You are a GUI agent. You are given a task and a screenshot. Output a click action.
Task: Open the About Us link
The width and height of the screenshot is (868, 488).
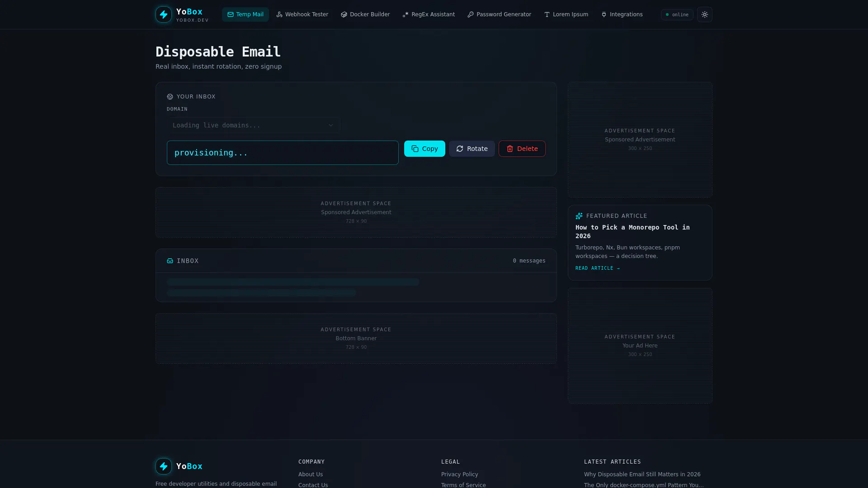(310, 474)
